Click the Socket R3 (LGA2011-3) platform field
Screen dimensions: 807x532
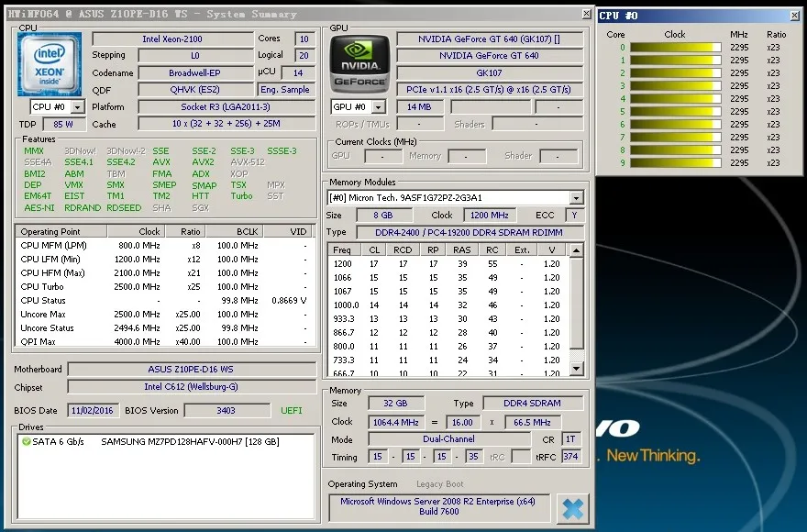226,107
